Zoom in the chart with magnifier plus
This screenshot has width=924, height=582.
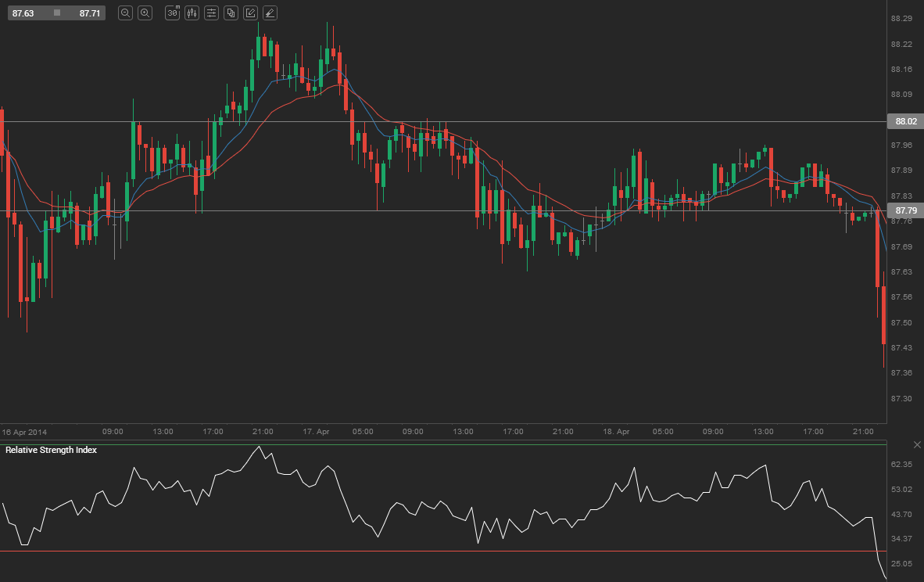pyautogui.click(x=145, y=13)
